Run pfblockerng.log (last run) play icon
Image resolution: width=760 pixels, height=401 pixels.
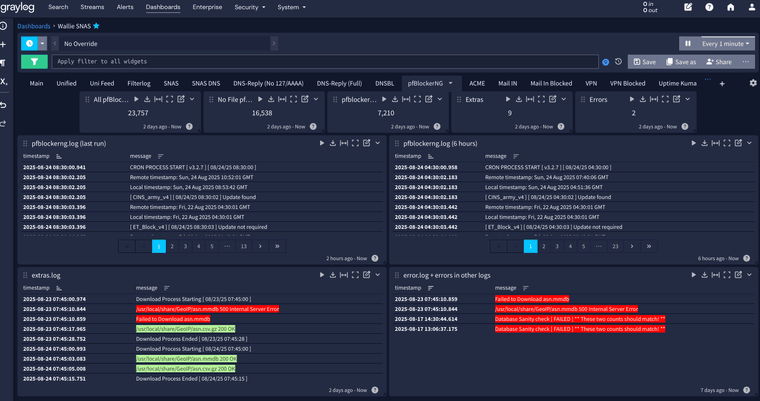click(x=321, y=143)
